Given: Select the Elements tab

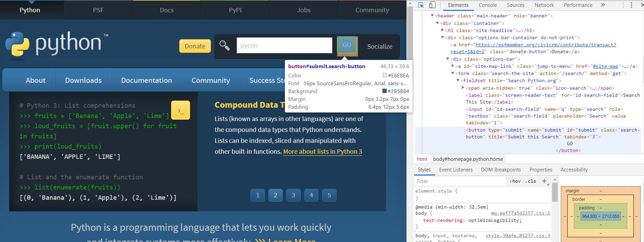Looking at the screenshot, I should (458, 5).
